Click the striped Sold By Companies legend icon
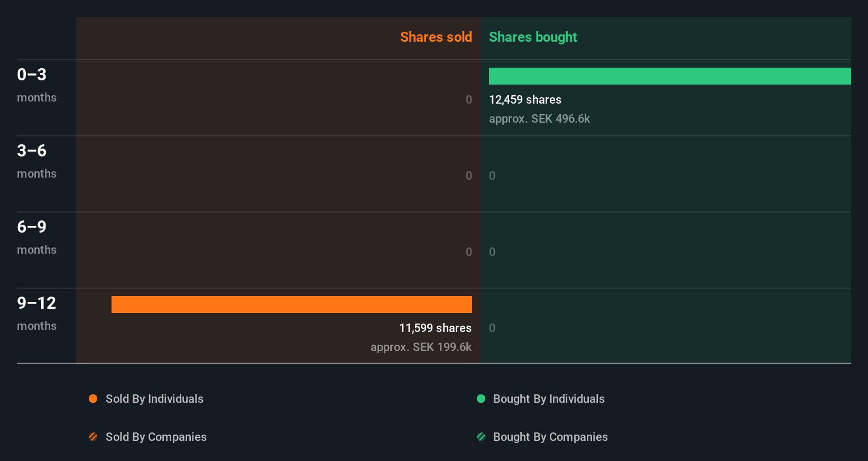 [x=93, y=437]
